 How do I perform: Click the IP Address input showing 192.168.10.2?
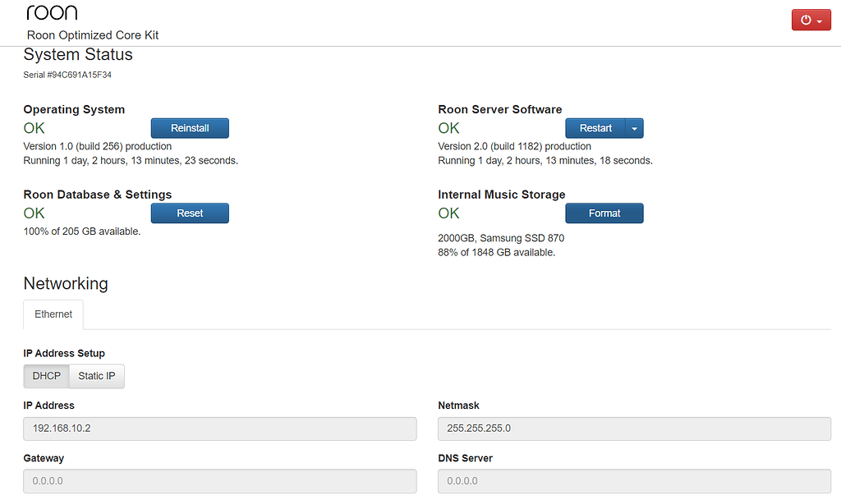click(219, 428)
